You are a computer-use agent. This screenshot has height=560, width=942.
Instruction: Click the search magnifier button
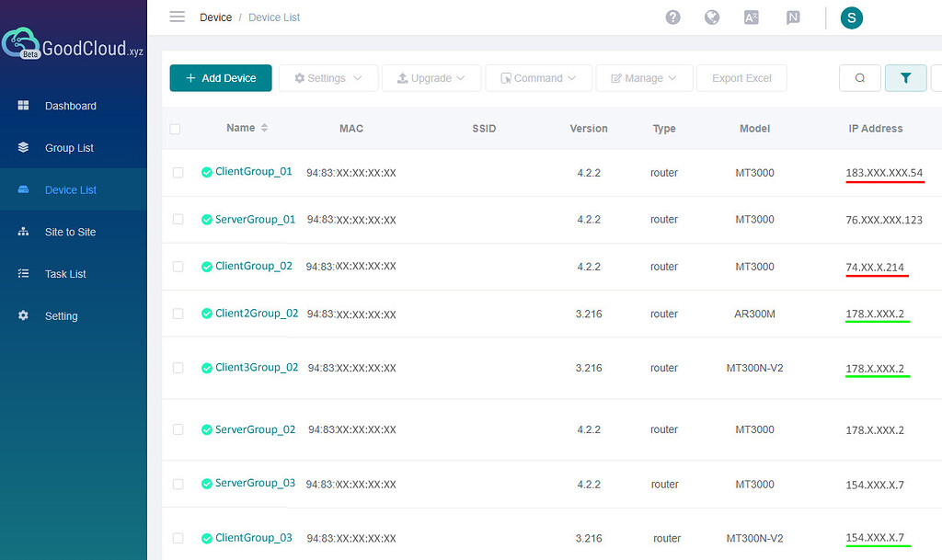pyautogui.click(x=860, y=78)
